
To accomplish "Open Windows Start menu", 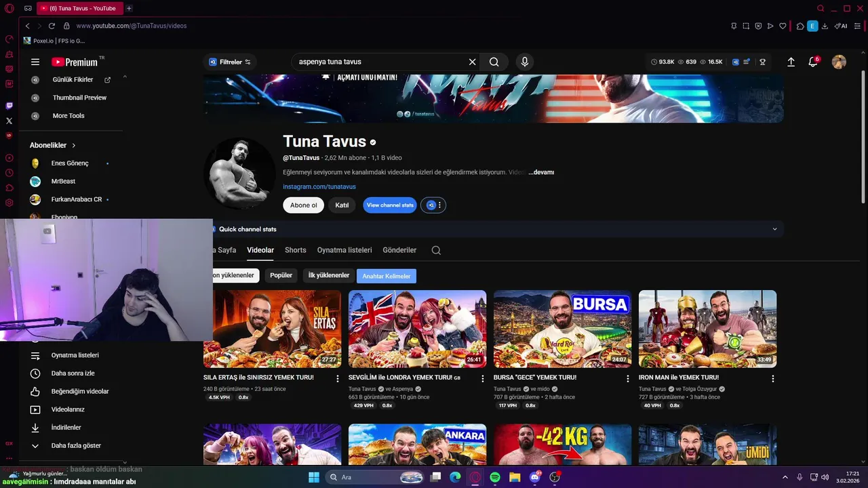I will (x=314, y=477).
